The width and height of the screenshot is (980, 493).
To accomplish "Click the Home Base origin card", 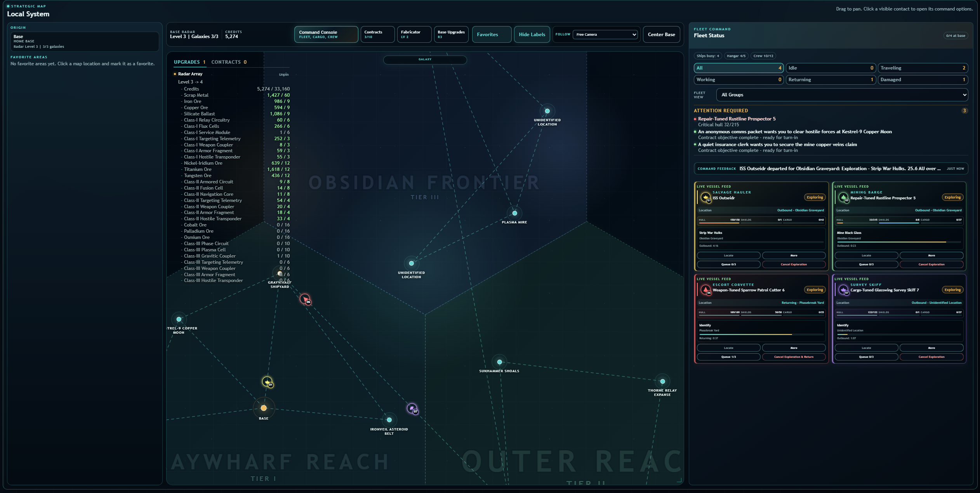I will coord(84,42).
